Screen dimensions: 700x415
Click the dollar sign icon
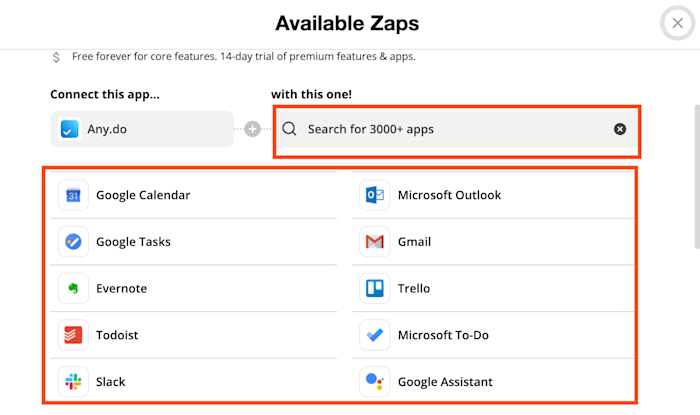click(56, 57)
